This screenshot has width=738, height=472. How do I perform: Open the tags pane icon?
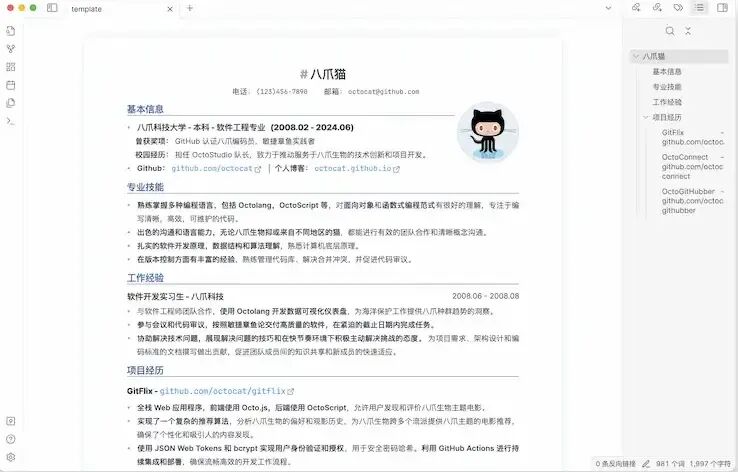(678, 8)
